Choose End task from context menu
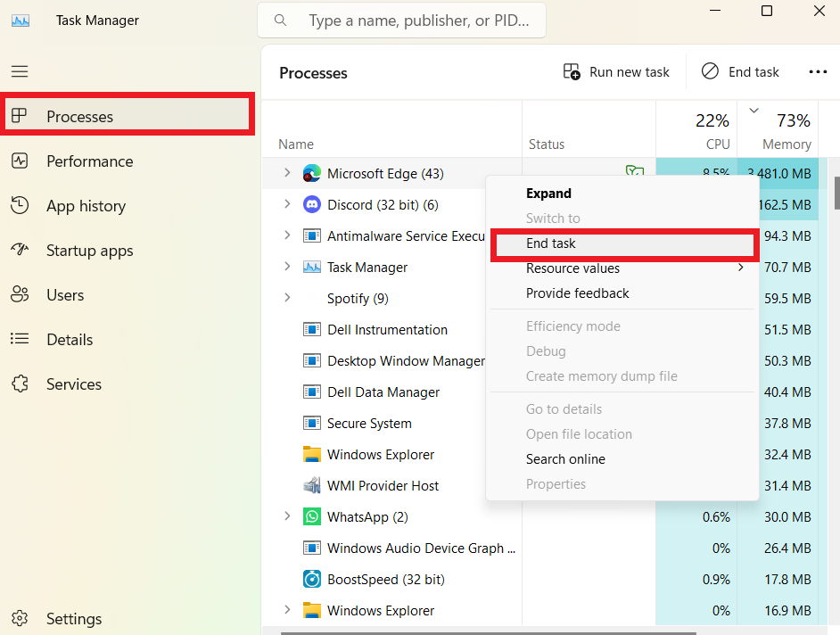This screenshot has height=635, width=840. (x=551, y=243)
